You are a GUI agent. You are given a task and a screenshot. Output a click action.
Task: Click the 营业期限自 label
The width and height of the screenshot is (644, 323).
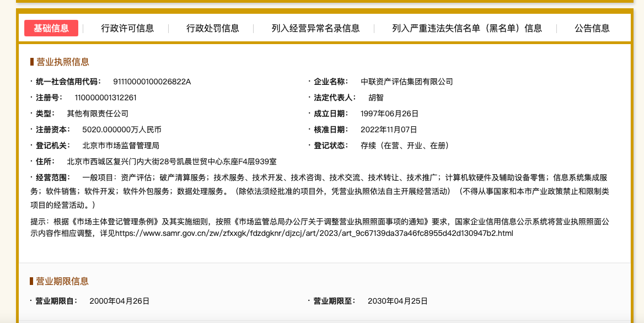[x=57, y=301]
